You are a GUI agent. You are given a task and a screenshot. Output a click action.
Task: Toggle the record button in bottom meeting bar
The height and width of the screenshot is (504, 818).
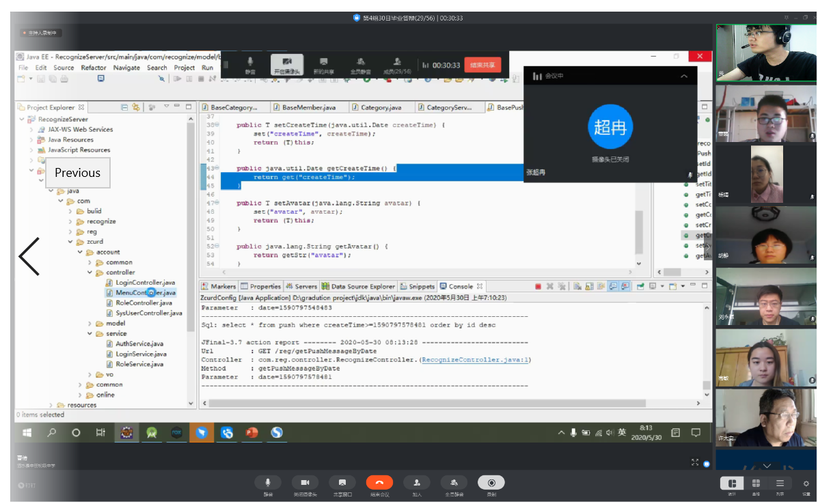tap(491, 483)
